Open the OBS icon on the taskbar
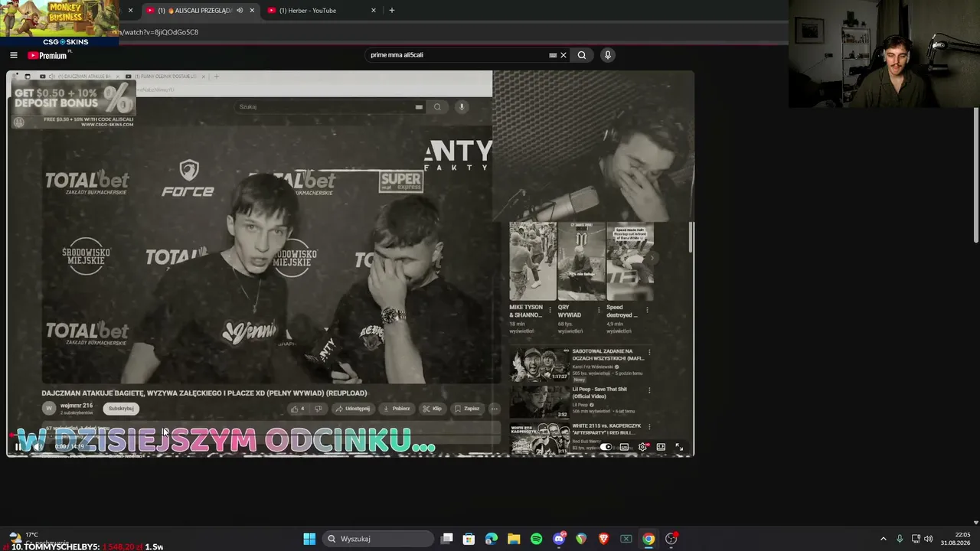The width and height of the screenshot is (980, 551). pos(671,539)
